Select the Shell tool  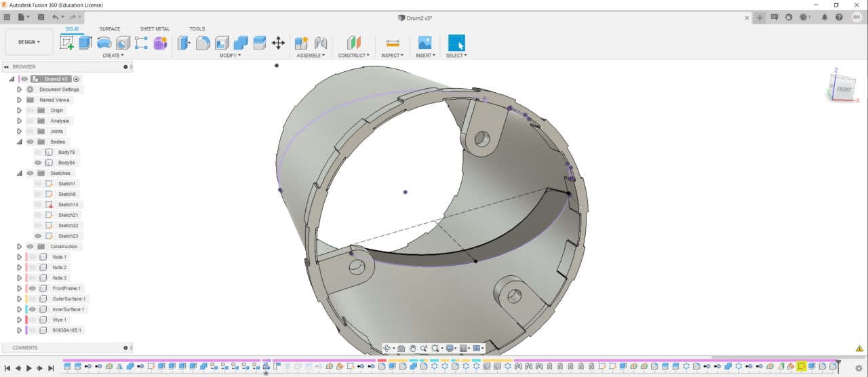[222, 43]
